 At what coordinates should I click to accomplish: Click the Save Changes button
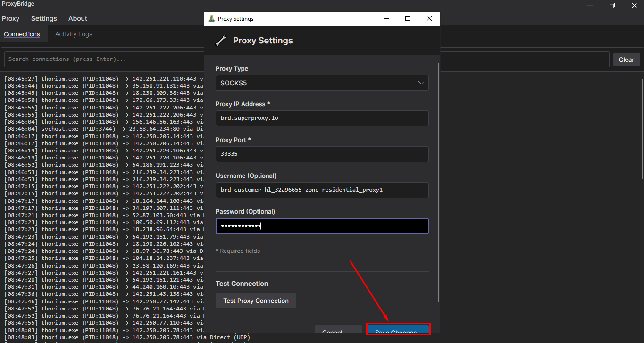(x=399, y=329)
